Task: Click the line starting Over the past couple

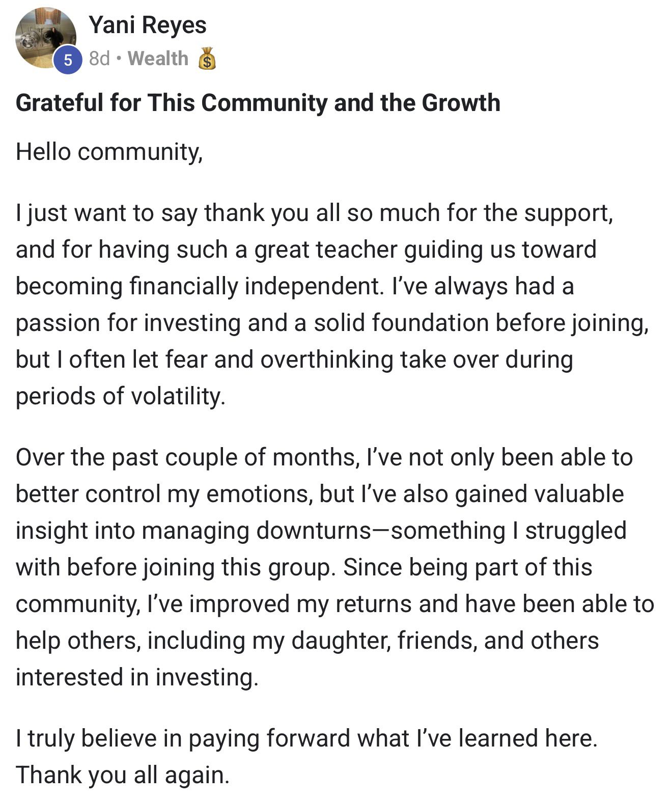Action: point(324,457)
